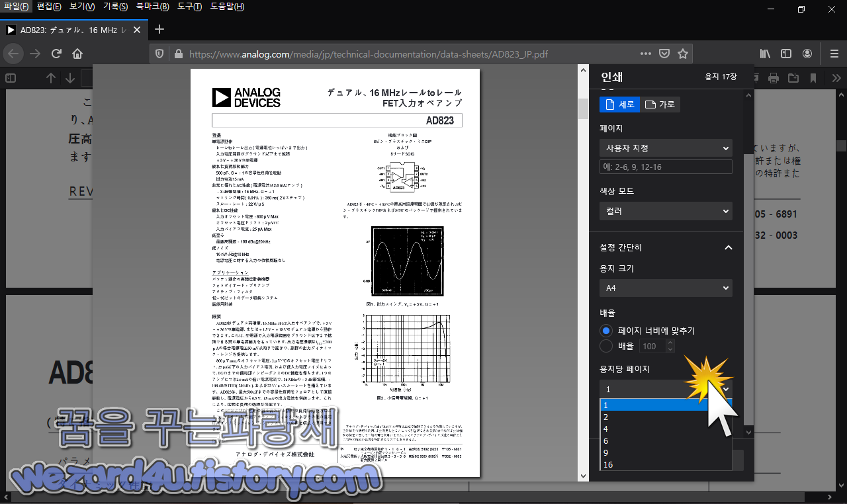Open the 북마크 menu

(153, 7)
